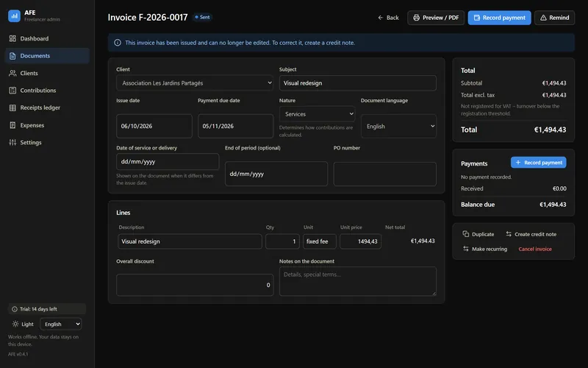This screenshot has height=368, width=588.
Task: Click the AFE v0.4.1 version text
Action: [x=18, y=354]
